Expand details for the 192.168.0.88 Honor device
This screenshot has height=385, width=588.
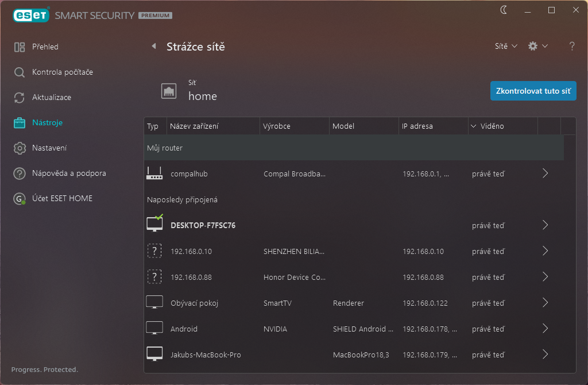(545, 277)
